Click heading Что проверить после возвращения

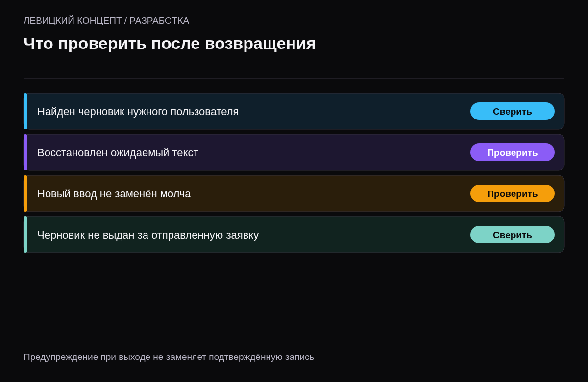170,43
